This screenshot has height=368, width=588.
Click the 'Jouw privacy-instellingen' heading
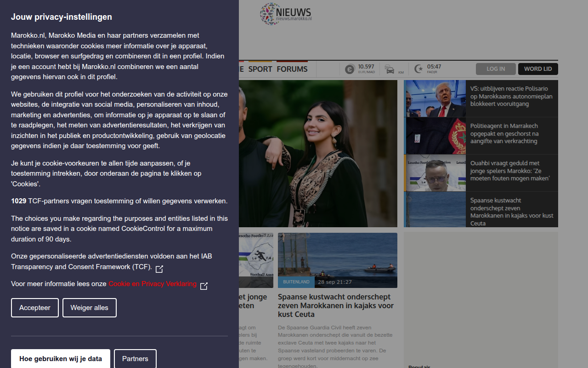pos(62,17)
